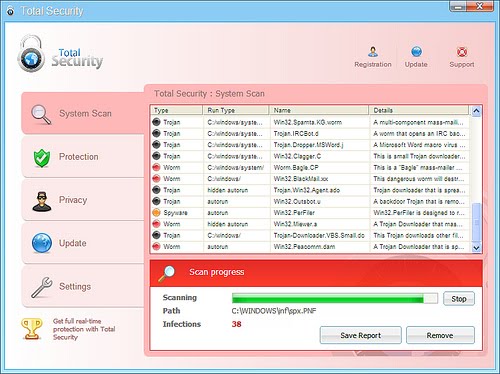Click the Update globe icon in header
Image resolution: width=500 pixels, height=374 pixels.
click(416, 52)
